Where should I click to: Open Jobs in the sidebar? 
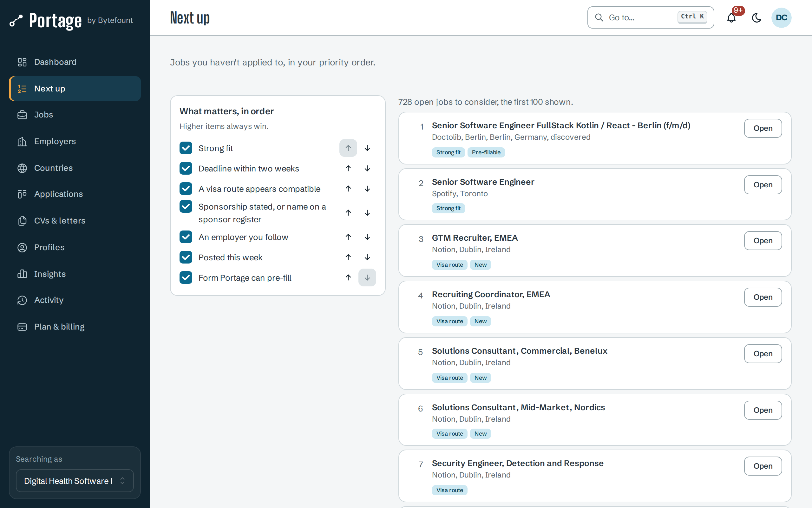click(x=75, y=115)
